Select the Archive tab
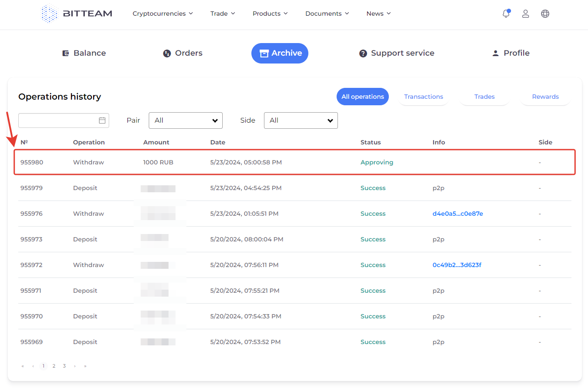This screenshot has width=588, height=388. [x=280, y=53]
